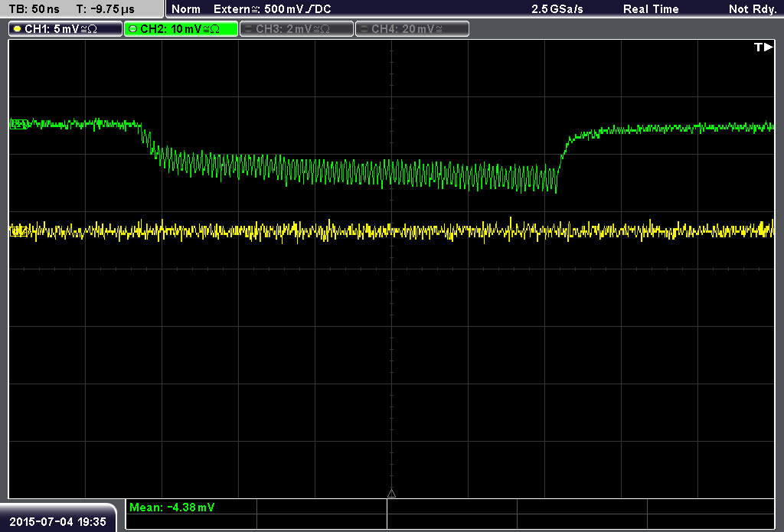Click the Not Rdy. status indicator

click(753, 9)
